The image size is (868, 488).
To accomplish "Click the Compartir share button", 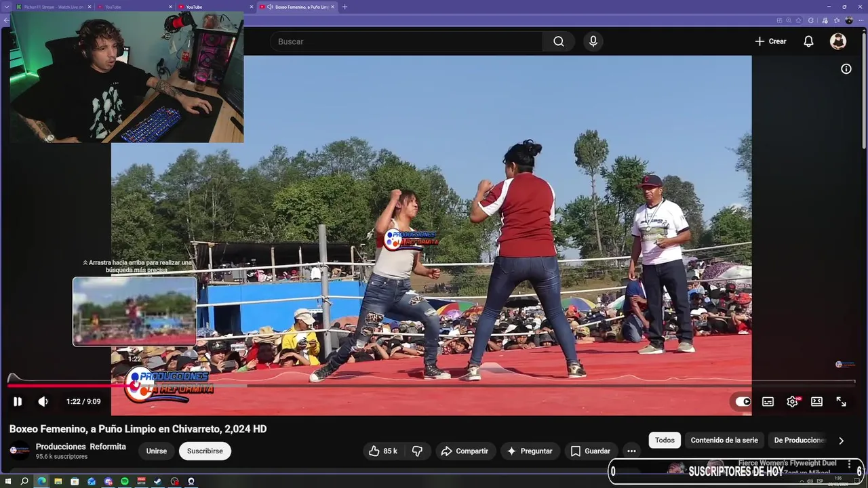I will pos(465,451).
